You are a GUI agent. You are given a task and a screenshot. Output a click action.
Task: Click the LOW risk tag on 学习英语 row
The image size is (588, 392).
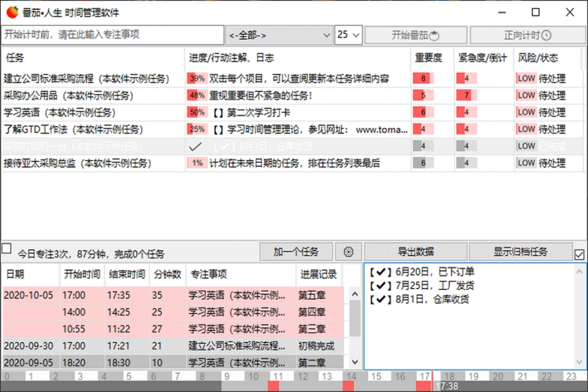[x=525, y=112]
